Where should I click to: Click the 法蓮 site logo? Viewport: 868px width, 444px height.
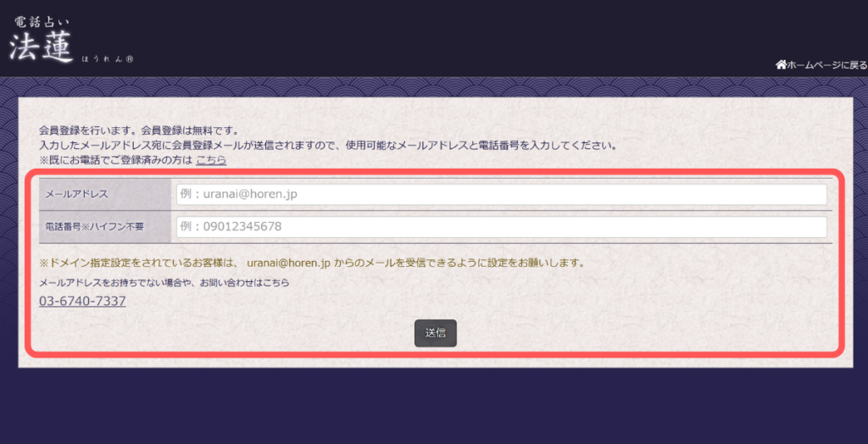click(x=42, y=46)
